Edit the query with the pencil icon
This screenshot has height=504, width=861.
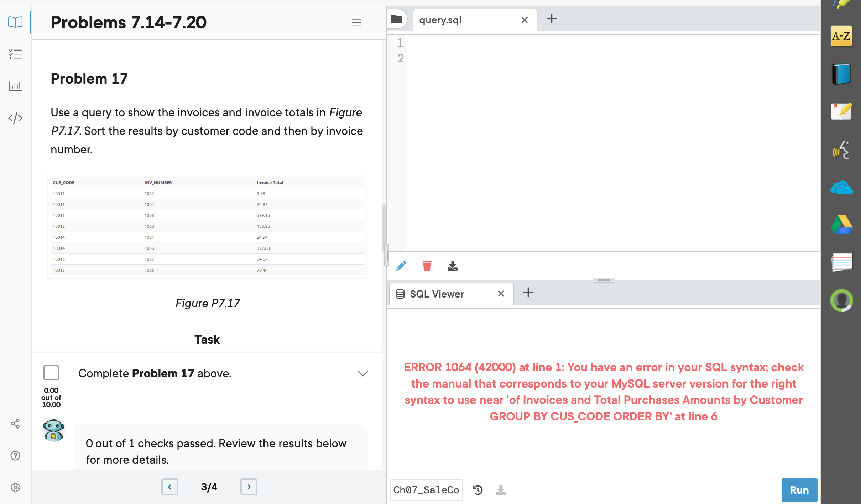[x=401, y=265]
